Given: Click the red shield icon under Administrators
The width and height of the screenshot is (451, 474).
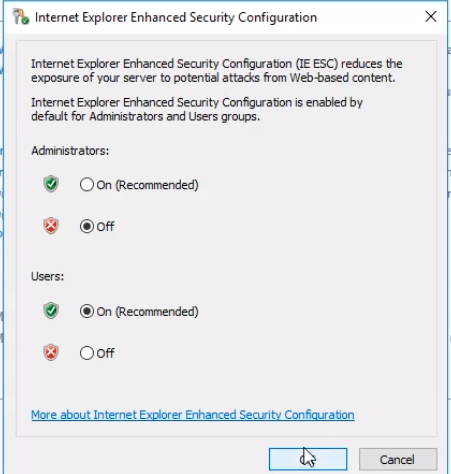Looking at the screenshot, I should point(51,226).
